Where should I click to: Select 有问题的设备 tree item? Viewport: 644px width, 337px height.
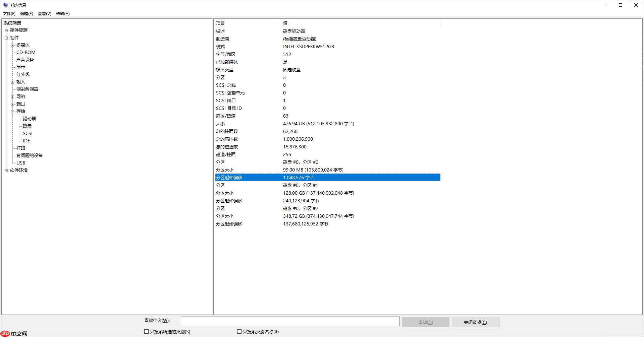pyautogui.click(x=30, y=155)
